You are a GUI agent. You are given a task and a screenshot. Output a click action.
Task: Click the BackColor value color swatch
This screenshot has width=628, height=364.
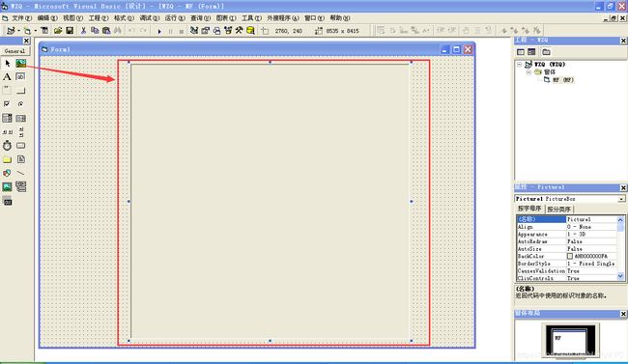tap(569, 256)
